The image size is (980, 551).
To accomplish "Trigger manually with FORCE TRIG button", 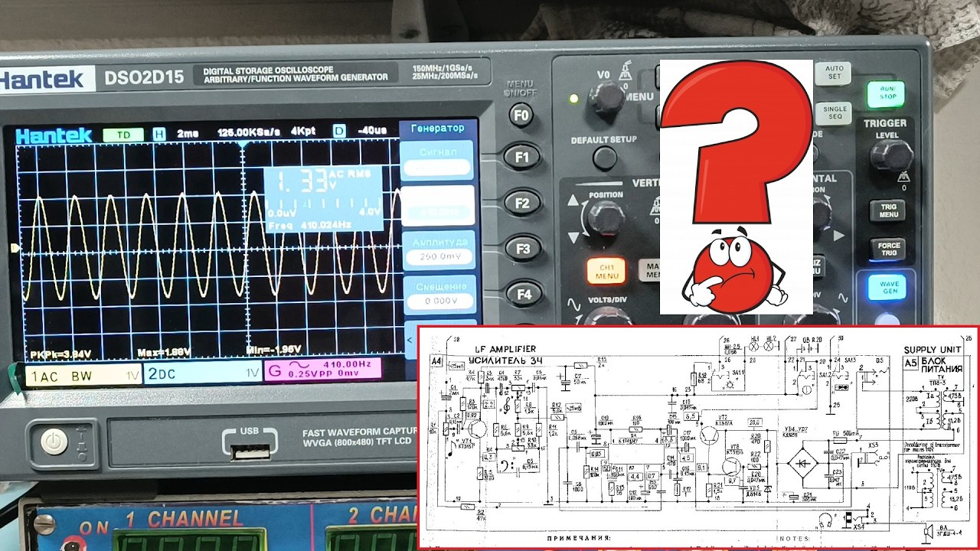I will [888, 250].
